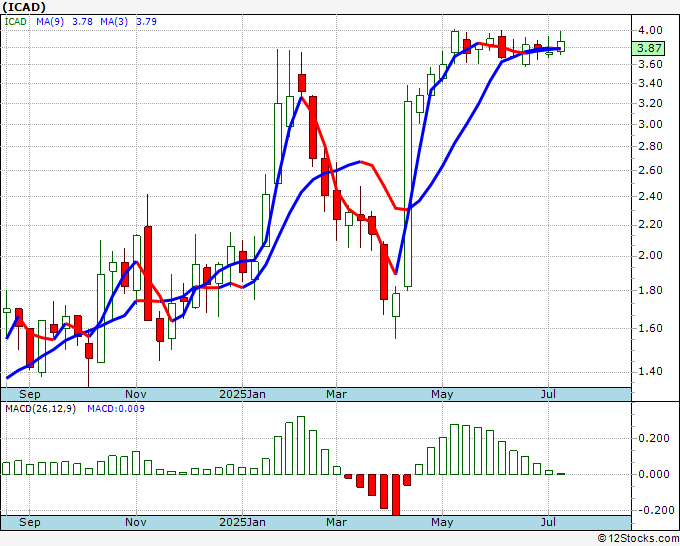
Task: Click the 3.00 price axis label
Action: click(650, 124)
